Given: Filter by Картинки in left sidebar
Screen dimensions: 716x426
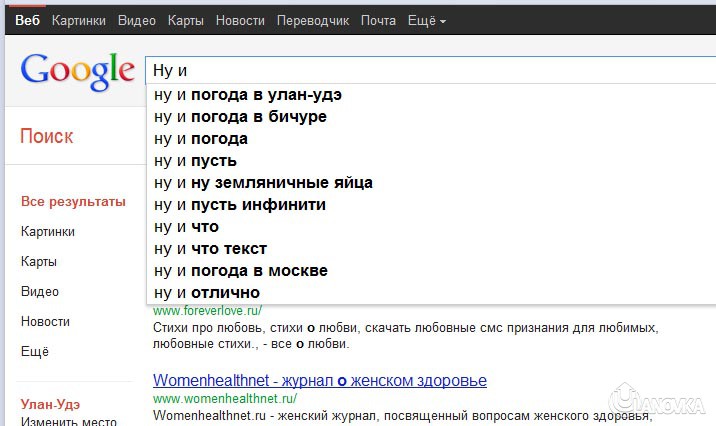Looking at the screenshot, I should [x=47, y=231].
